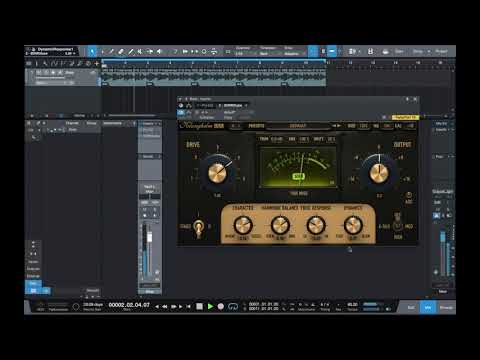Viewport: 480px width, 360px height.
Task: Open the Start page button
Action: click(399, 51)
